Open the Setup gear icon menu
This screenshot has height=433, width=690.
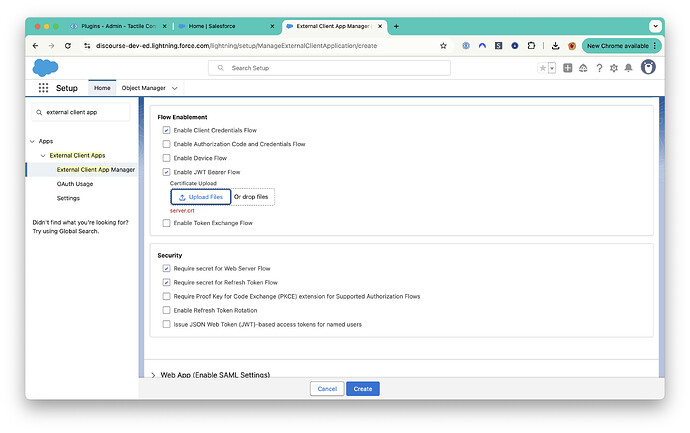point(614,68)
